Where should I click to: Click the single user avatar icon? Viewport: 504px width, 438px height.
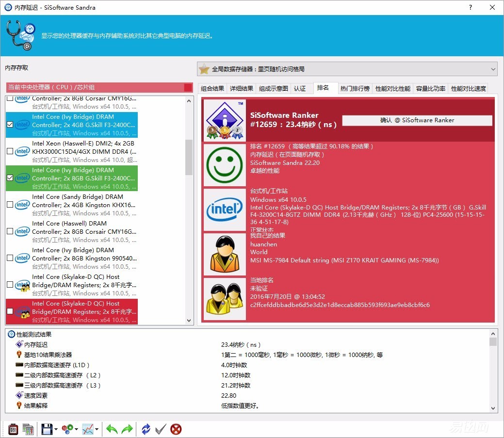click(225, 254)
